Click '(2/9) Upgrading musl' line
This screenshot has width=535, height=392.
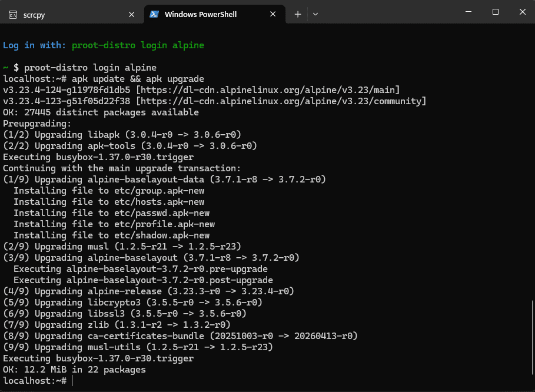tap(122, 247)
